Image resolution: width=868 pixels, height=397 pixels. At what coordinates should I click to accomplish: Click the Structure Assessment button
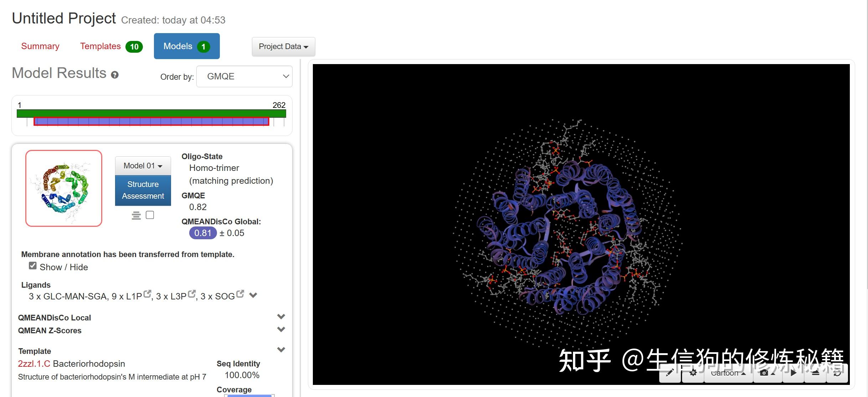[143, 190]
